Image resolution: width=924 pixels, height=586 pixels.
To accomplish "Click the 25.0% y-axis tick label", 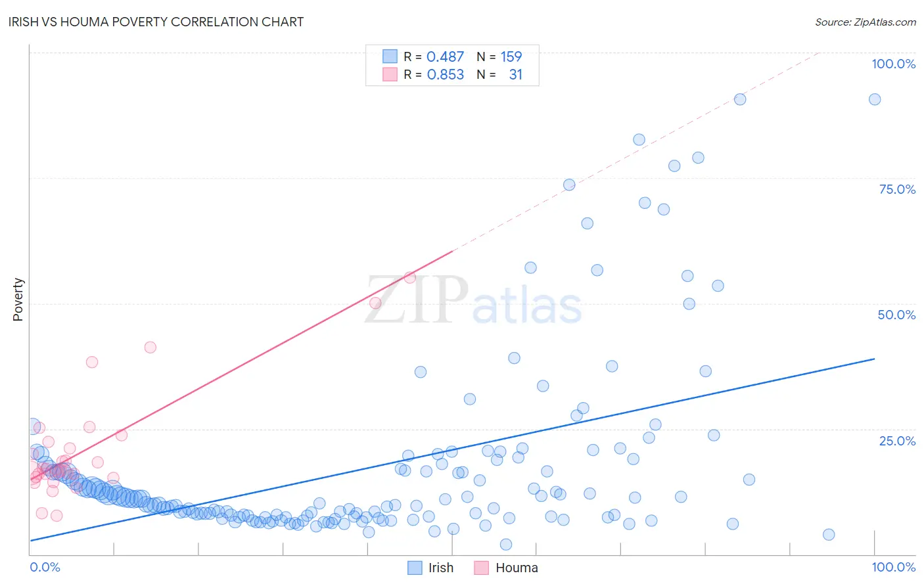I will coord(897,441).
